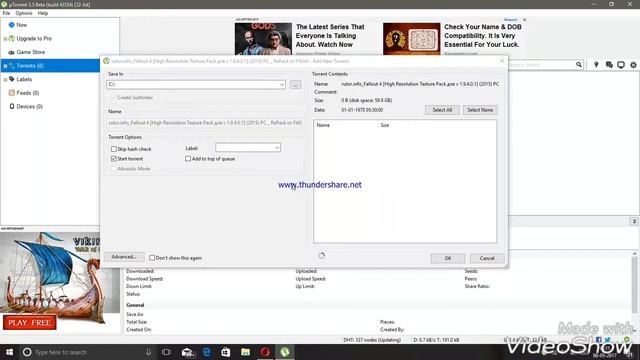Uncheck Start torrent checkbox

[x=114, y=159]
